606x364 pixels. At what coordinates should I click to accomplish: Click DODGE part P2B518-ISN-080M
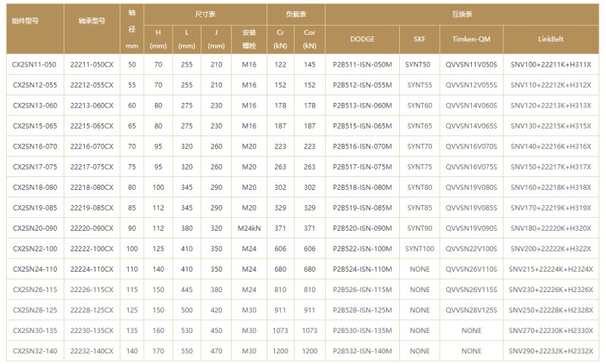[x=362, y=187]
